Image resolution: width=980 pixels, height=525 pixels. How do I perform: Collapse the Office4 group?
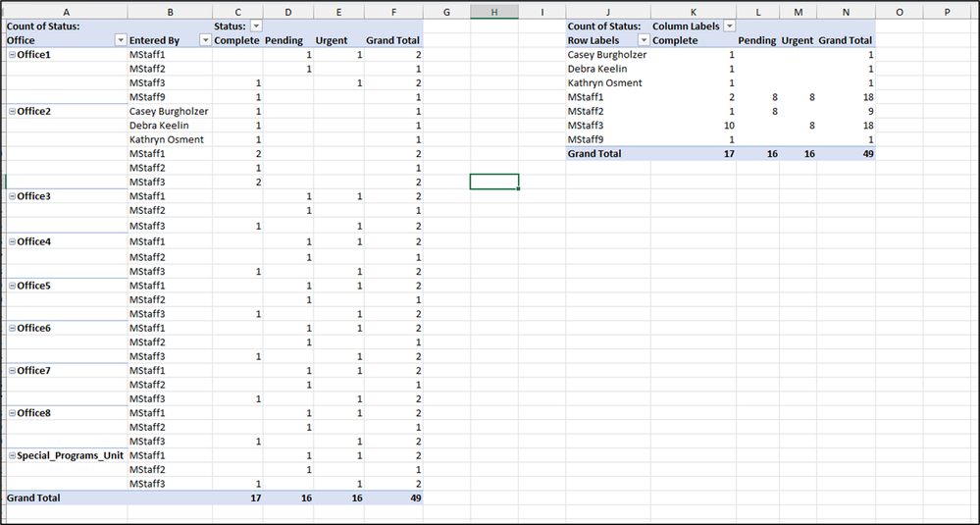click(x=12, y=241)
